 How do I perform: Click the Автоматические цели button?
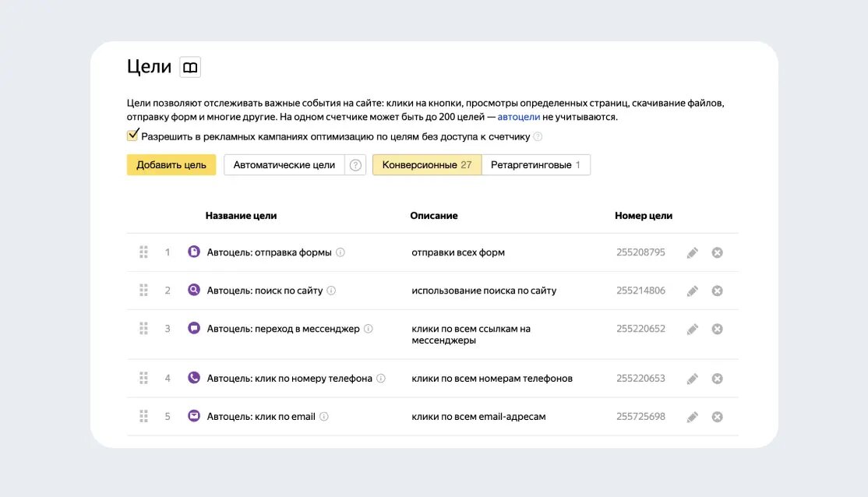click(284, 165)
